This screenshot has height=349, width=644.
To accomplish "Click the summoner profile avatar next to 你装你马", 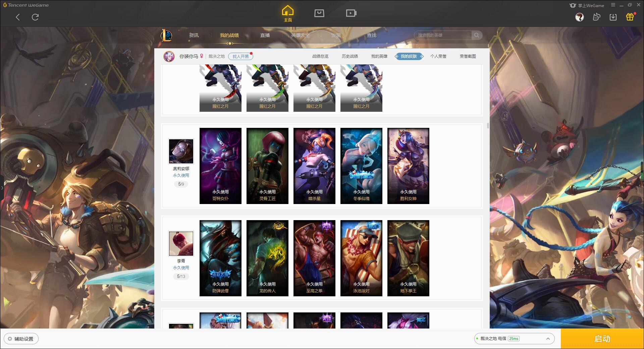I will coord(169,56).
